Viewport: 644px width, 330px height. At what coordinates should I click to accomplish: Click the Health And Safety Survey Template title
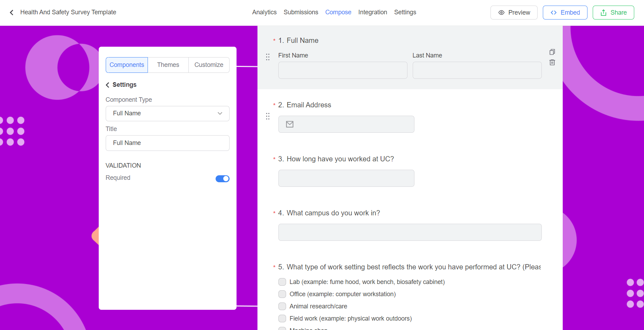pyautogui.click(x=68, y=12)
